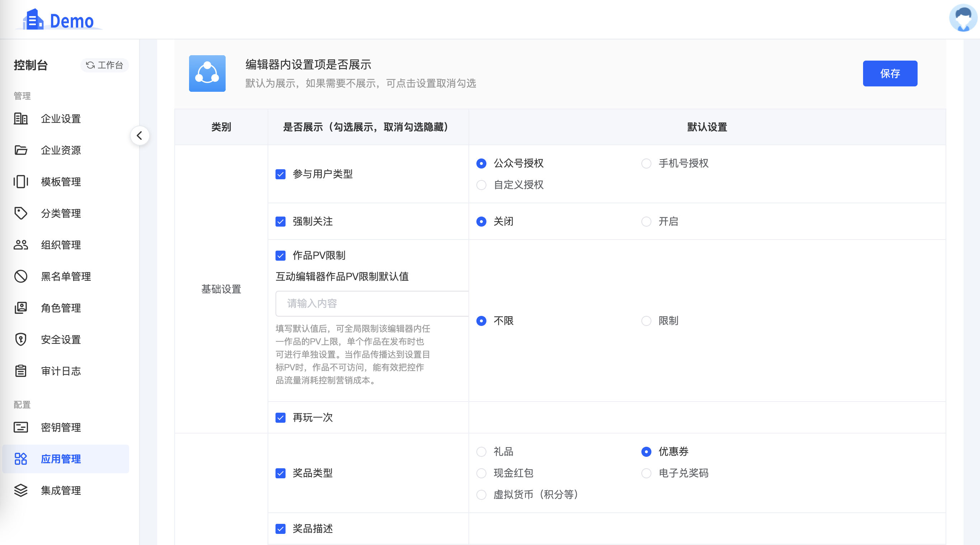980x545 pixels.
Task: Uncheck 奖品类型 checkbox
Action: 281,473
